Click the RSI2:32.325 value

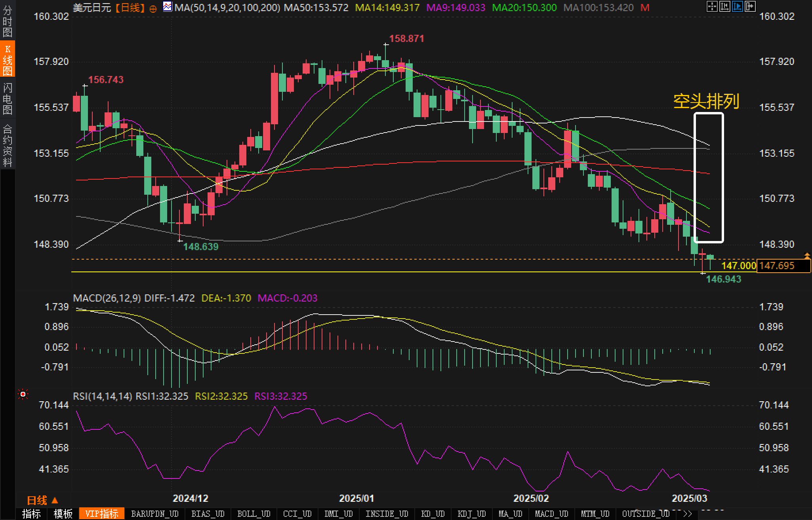point(221,396)
